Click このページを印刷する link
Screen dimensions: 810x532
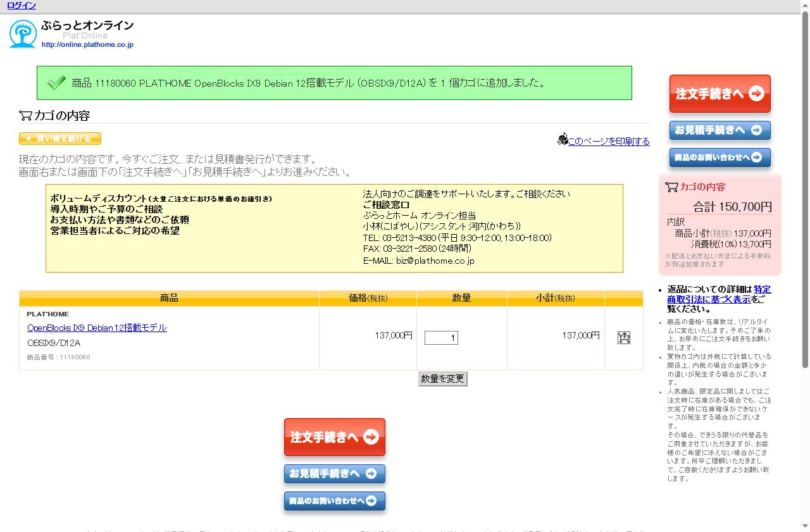(x=609, y=141)
